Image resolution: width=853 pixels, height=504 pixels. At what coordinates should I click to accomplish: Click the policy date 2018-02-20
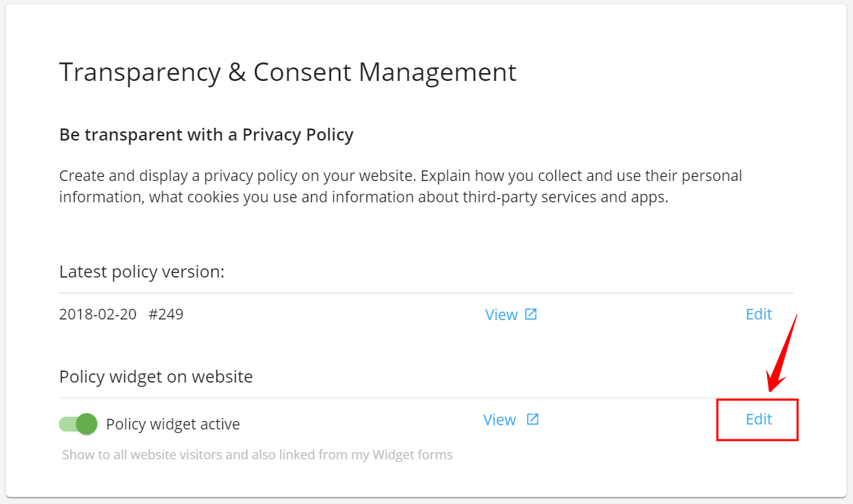(x=98, y=314)
